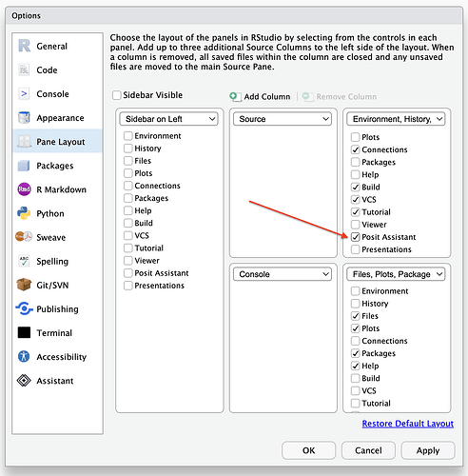
Task: Check Presentations in the top-right pane
Action: pos(356,249)
